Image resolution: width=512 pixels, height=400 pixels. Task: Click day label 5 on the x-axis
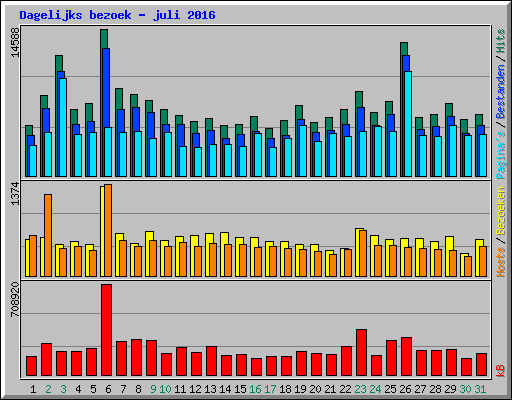pyautogui.click(x=93, y=389)
